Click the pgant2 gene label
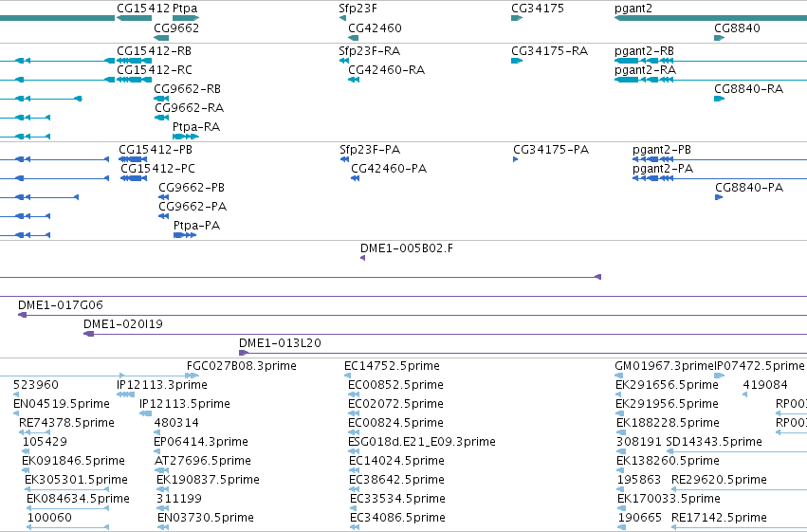The image size is (807, 532). 633,9
